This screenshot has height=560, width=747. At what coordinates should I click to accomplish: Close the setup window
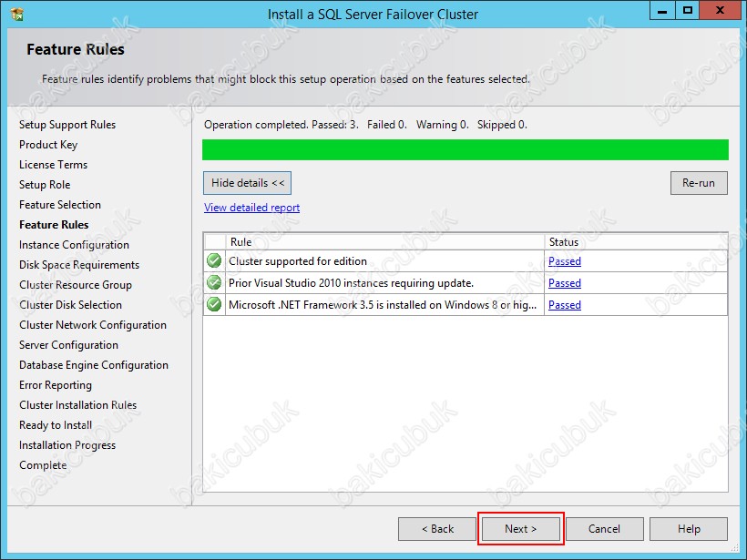click(720, 12)
